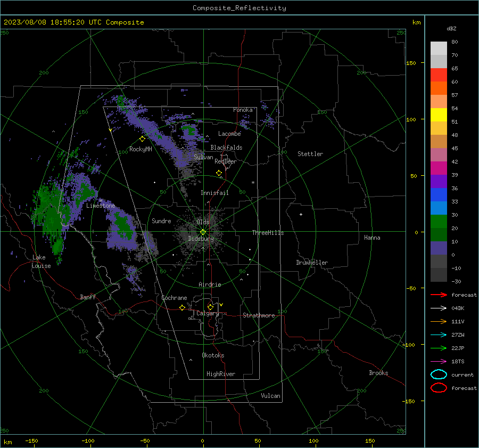Select the orange 111V arrow icon
This screenshot has width=479, height=448.
[439, 321]
